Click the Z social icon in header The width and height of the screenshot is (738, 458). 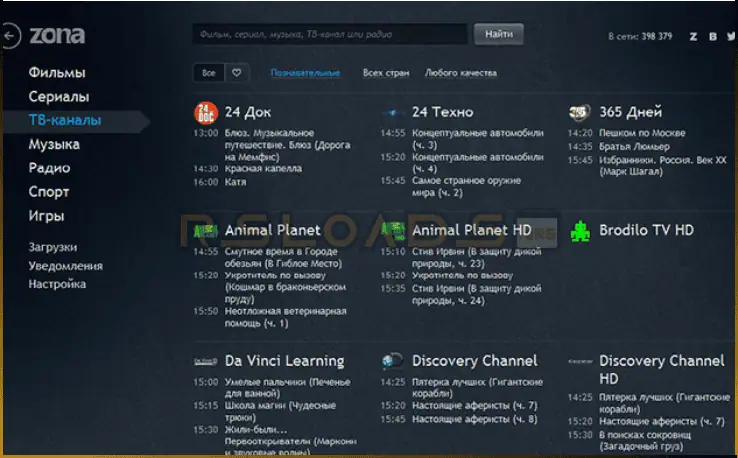point(693,36)
